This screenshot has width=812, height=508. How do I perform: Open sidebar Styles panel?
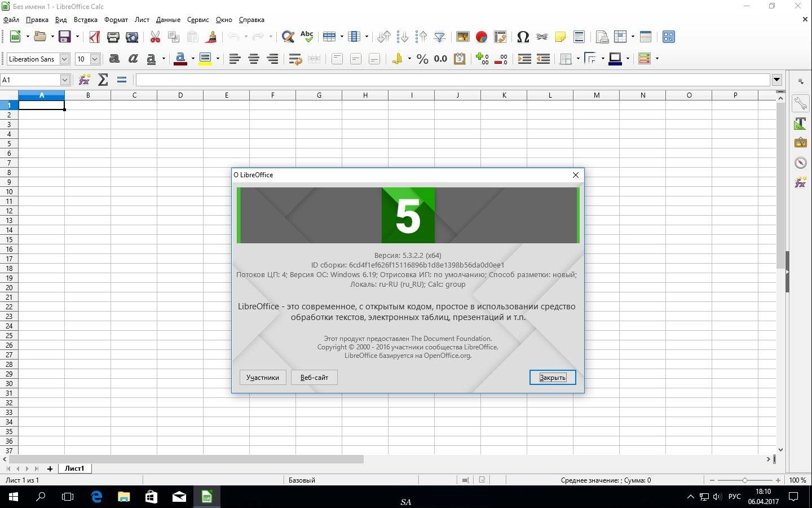[x=801, y=124]
